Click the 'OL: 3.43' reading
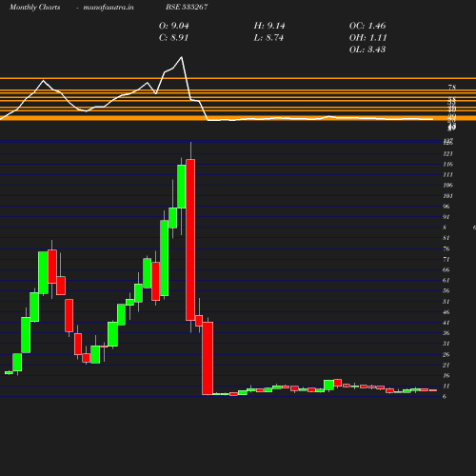The image size is (476, 476). pyautogui.click(x=367, y=50)
